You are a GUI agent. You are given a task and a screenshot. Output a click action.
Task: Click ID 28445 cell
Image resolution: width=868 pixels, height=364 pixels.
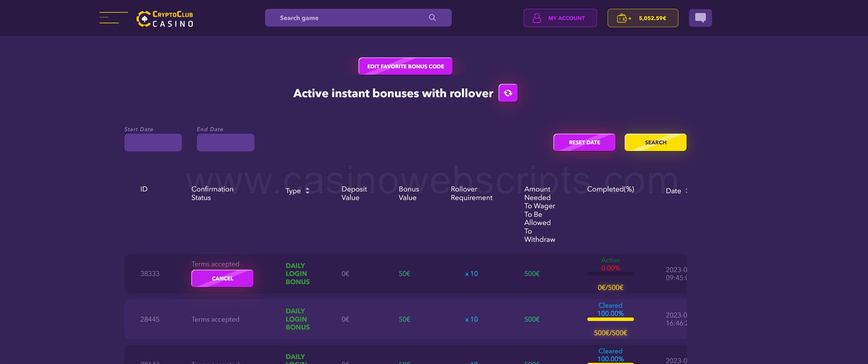pyautogui.click(x=150, y=319)
